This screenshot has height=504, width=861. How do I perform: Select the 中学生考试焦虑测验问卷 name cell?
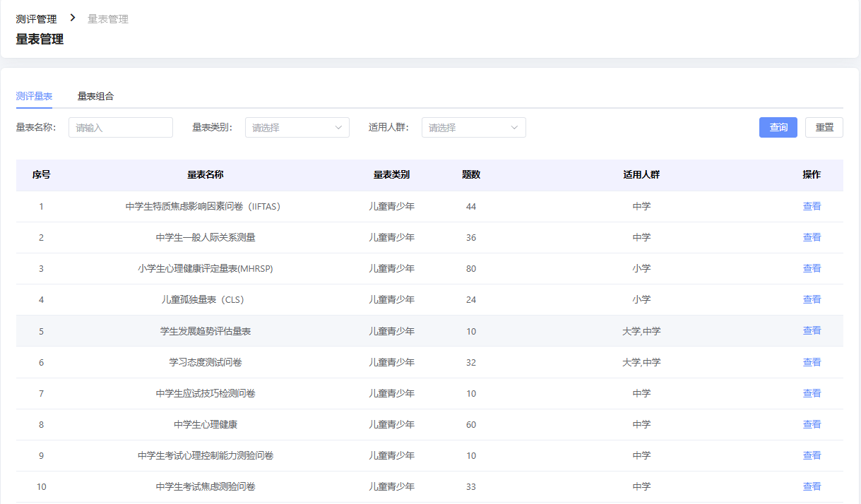coord(206,486)
